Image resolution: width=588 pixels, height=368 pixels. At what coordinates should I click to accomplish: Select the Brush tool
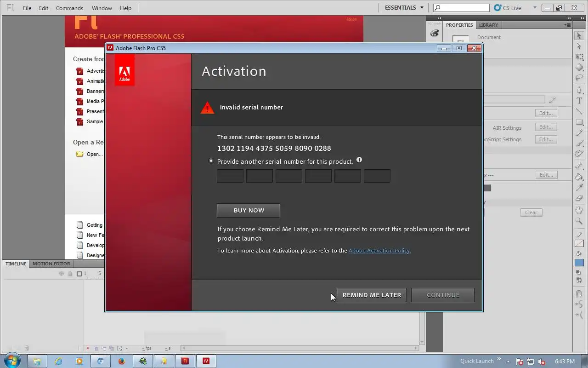pyautogui.click(x=579, y=144)
